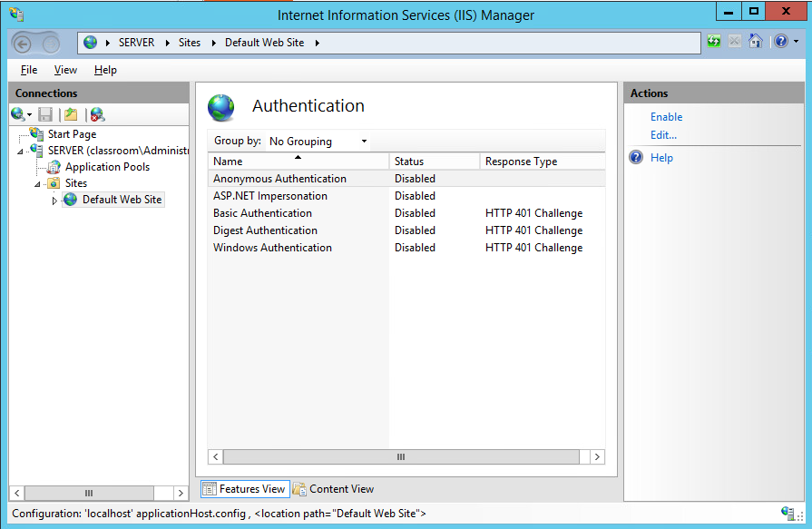Click the Create New Connection globe icon

pos(18,114)
